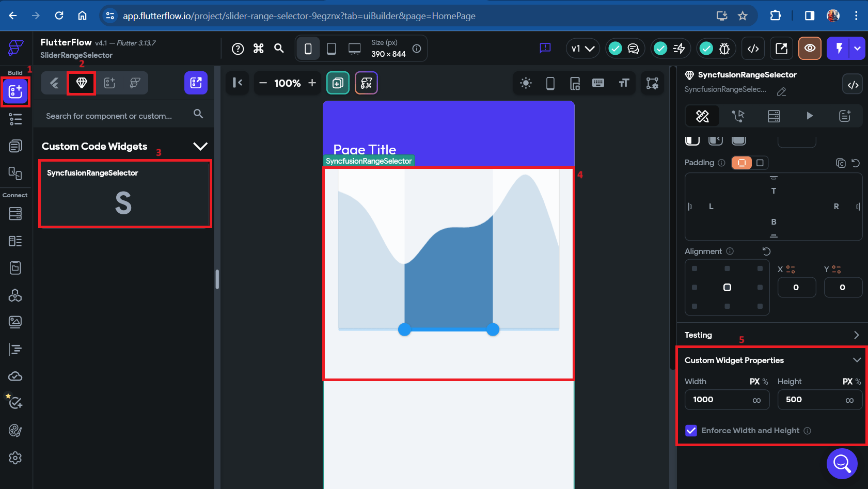Toggle canvas light/dark mode sun icon
This screenshot has height=489, width=868.
pos(526,83)
